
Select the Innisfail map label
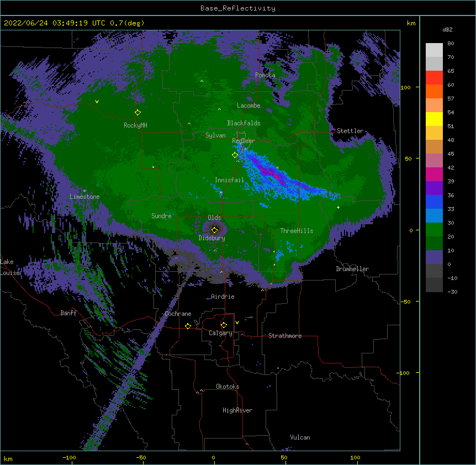229,180
